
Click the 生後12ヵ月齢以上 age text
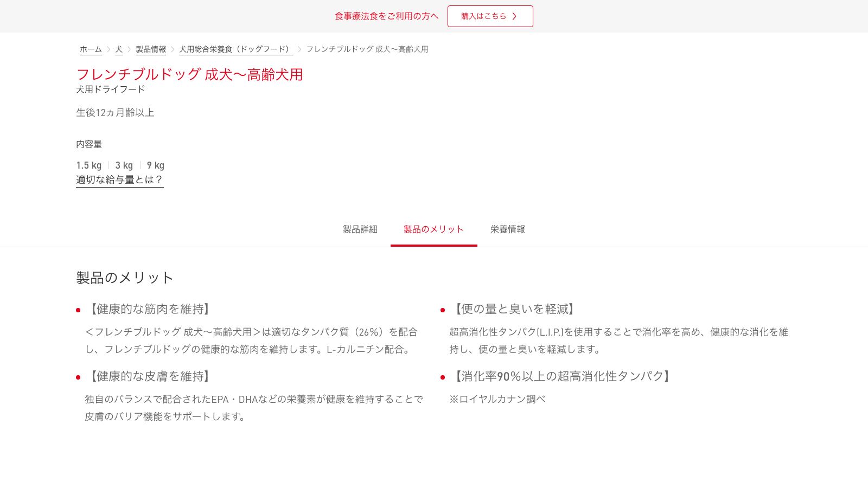point(115,113)
